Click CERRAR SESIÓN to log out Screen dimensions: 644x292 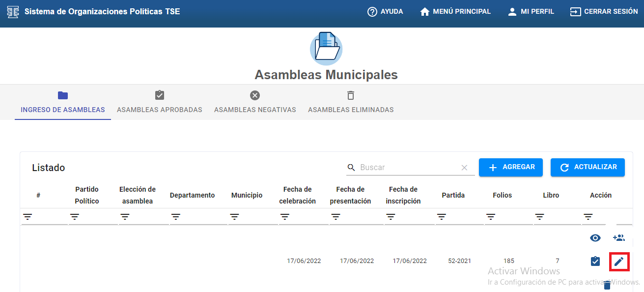pyautogui.click(x=604, y=11)
